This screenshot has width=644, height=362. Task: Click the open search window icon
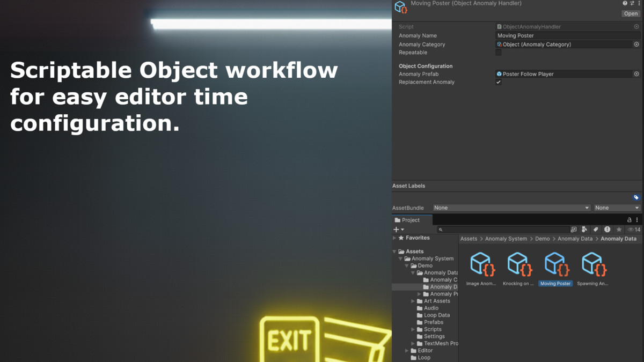pyautogui.click(x=574, y=230)
